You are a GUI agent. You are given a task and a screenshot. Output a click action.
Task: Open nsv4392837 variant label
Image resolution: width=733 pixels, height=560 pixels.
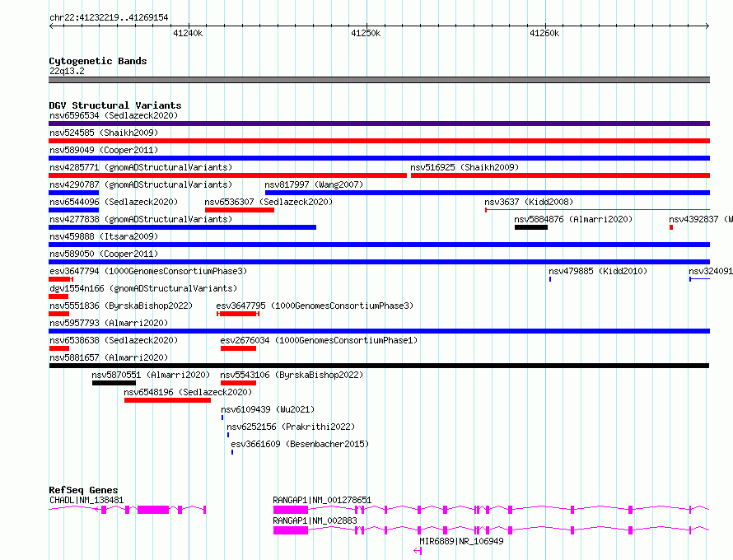click(x=701, y=219)
